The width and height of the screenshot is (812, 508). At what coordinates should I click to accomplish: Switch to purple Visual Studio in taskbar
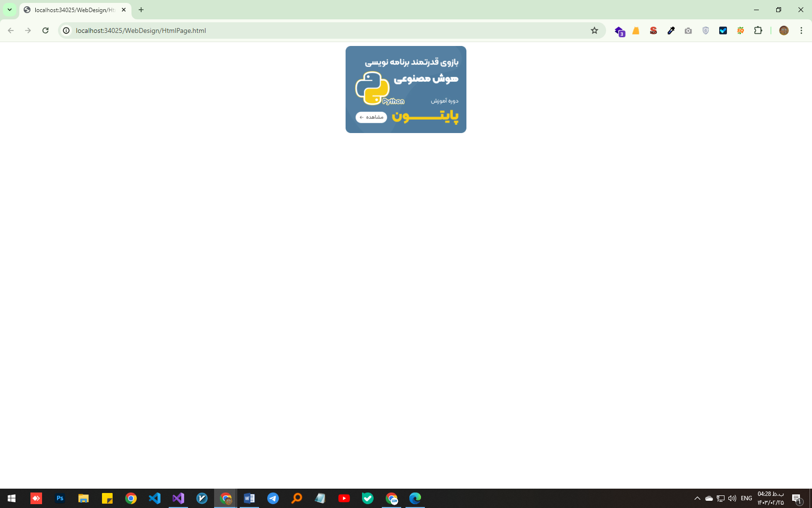[178, 498]
